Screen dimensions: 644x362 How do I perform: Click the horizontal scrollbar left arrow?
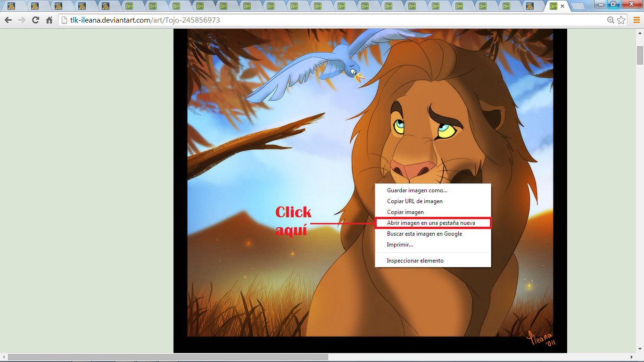click(x=4, y=357)
